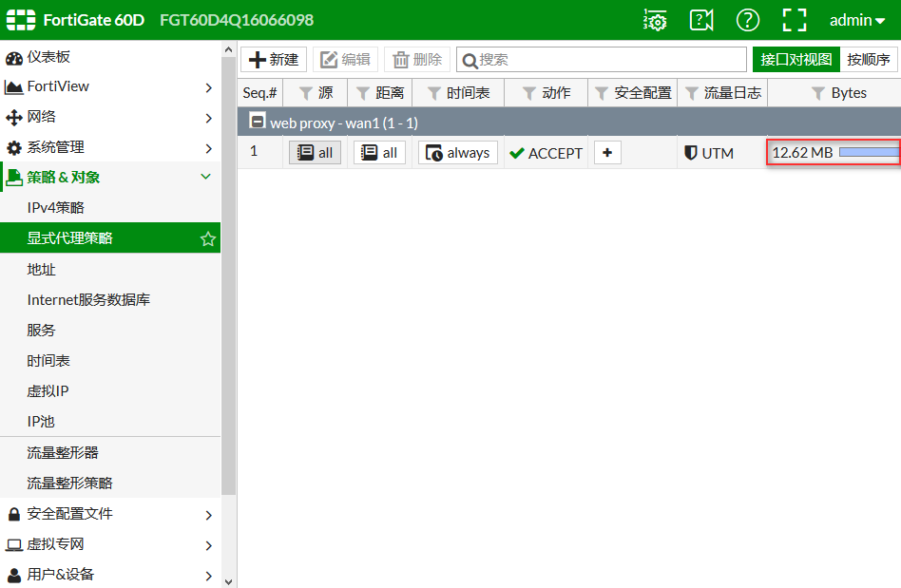Expand the 虚拟专网 menu chevron
The image size is (901, 588).
click(x=208, y=545)
